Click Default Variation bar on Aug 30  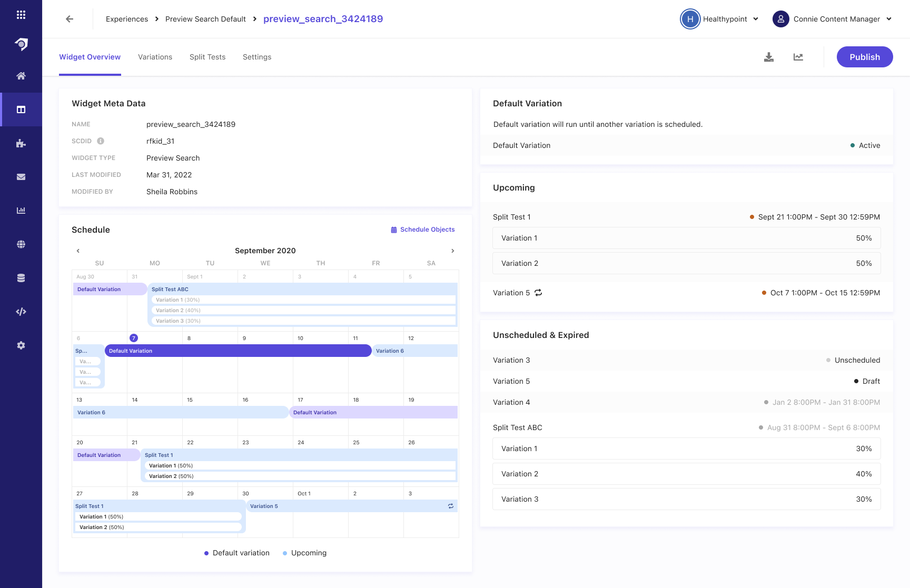coord(110,289)
